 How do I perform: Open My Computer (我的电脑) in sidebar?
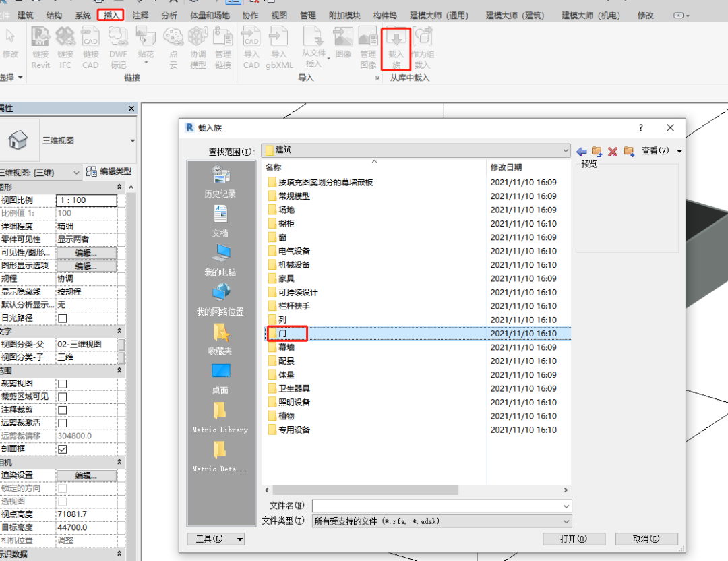(220, 260)
